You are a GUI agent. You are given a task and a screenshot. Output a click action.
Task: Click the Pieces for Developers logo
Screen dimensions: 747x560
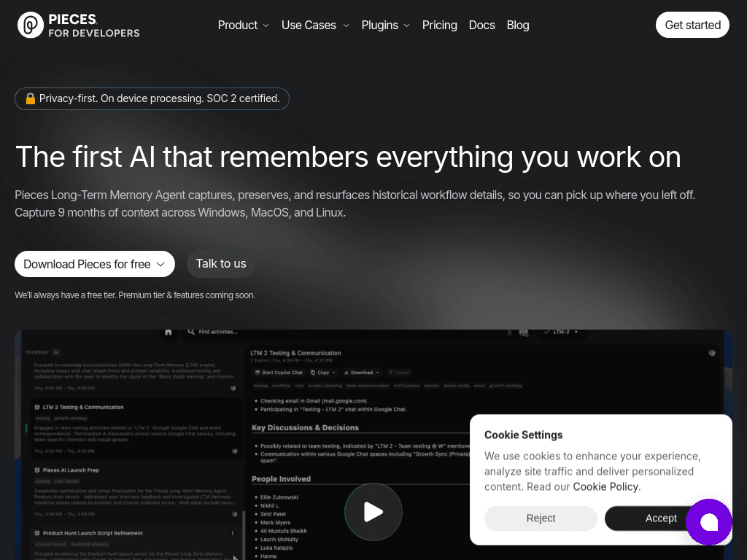79,26
